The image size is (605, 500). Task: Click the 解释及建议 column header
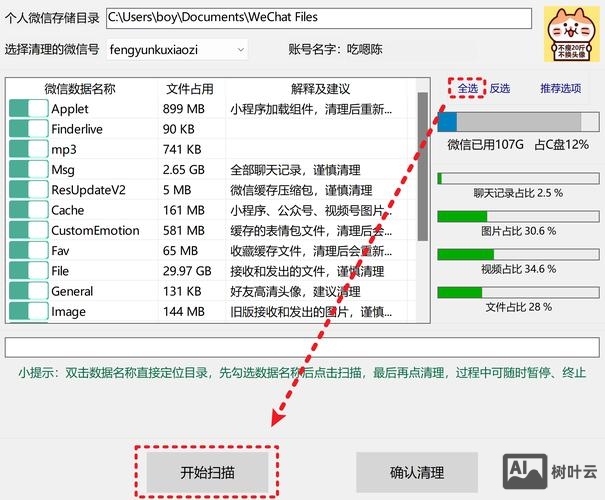click(x=320, y=89)
